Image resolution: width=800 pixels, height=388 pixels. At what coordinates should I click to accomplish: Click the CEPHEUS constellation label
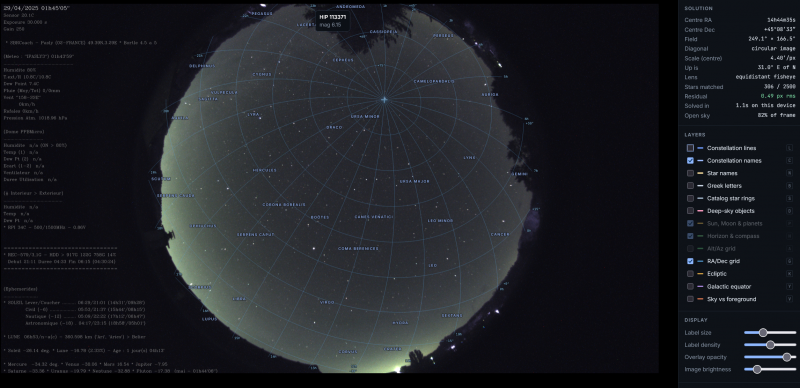(343, 60)
